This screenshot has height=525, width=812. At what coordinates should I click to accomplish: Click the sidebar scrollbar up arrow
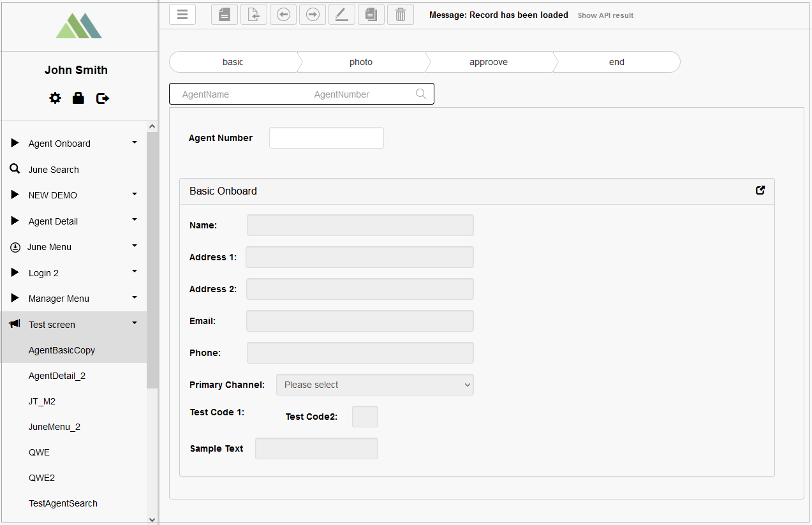click(152, 126)
